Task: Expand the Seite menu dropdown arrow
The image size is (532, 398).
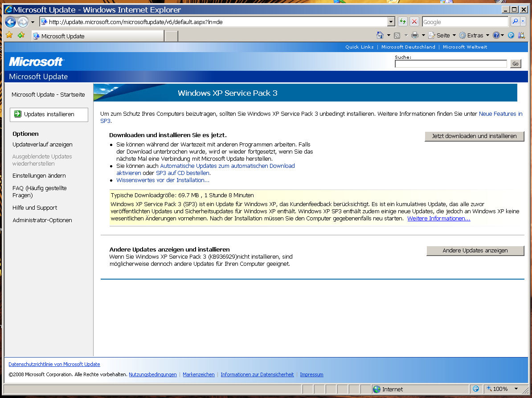Action: [x=454, y=35]
